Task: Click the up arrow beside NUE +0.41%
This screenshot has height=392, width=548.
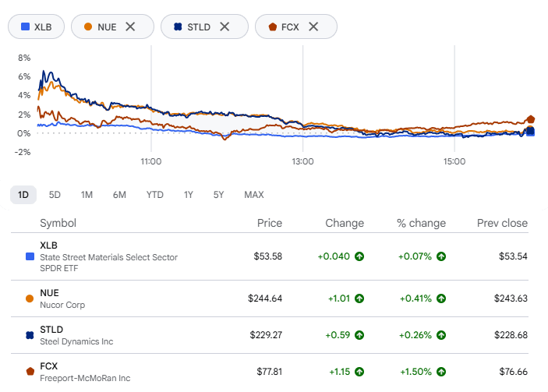Action: (441, 298)
